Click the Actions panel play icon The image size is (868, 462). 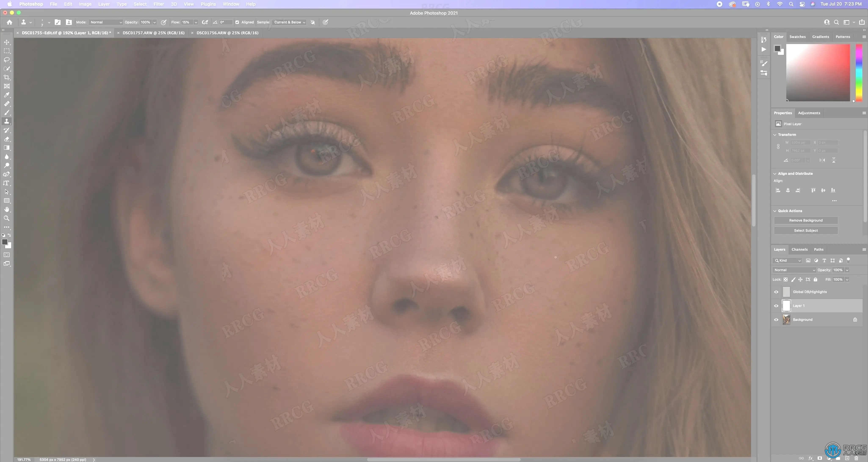click(764, 49)
